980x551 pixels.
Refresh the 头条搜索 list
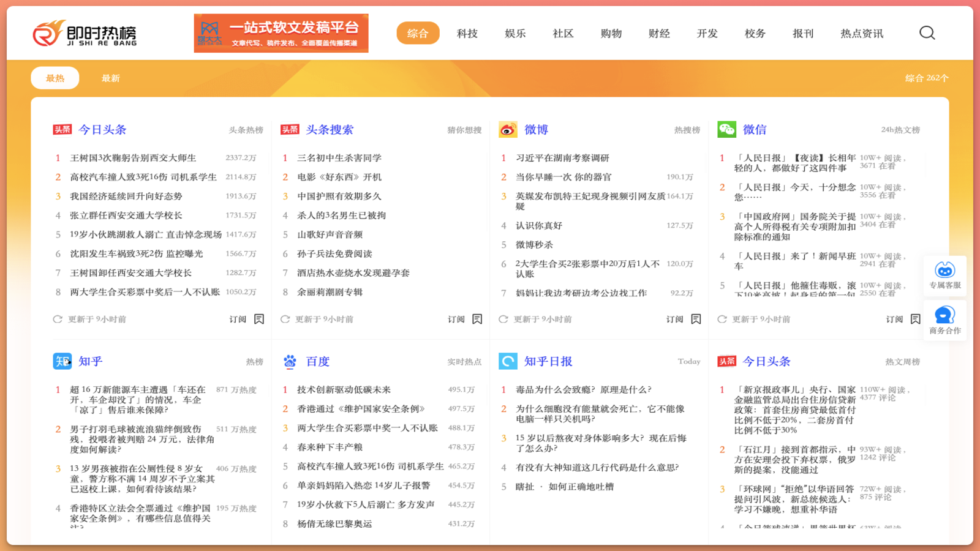click(x=285, y=319)
